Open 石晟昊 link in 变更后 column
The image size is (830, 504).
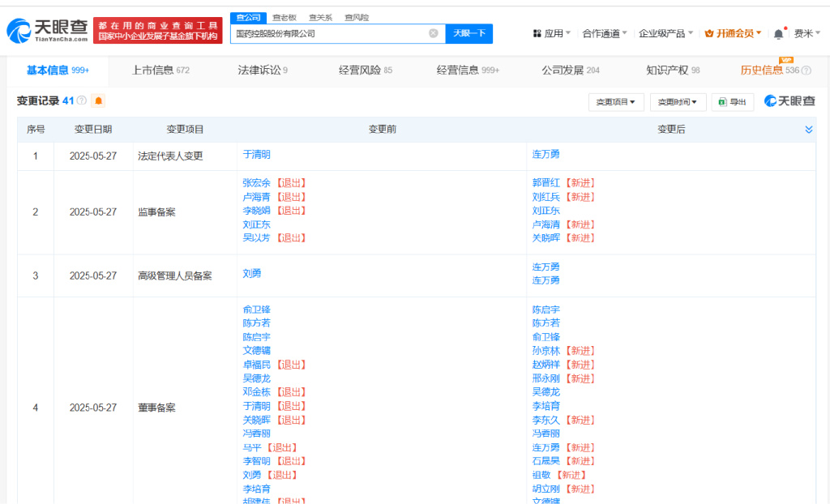pos(545,461)
